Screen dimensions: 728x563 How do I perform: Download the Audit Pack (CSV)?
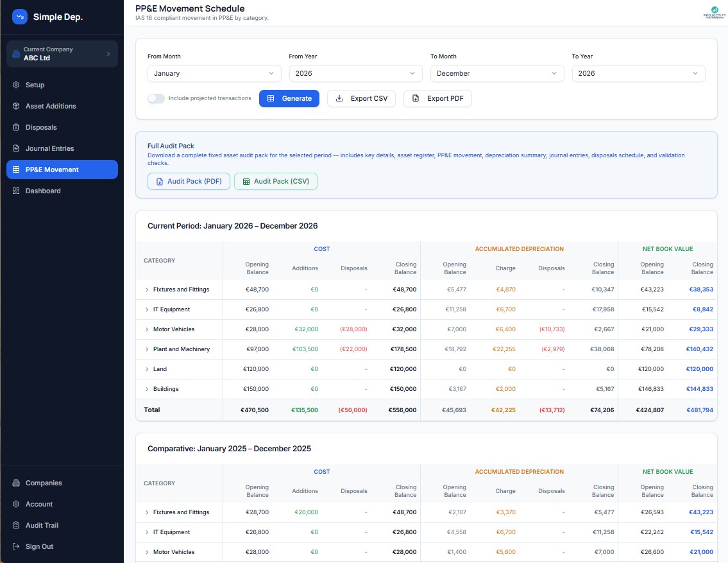276,181
